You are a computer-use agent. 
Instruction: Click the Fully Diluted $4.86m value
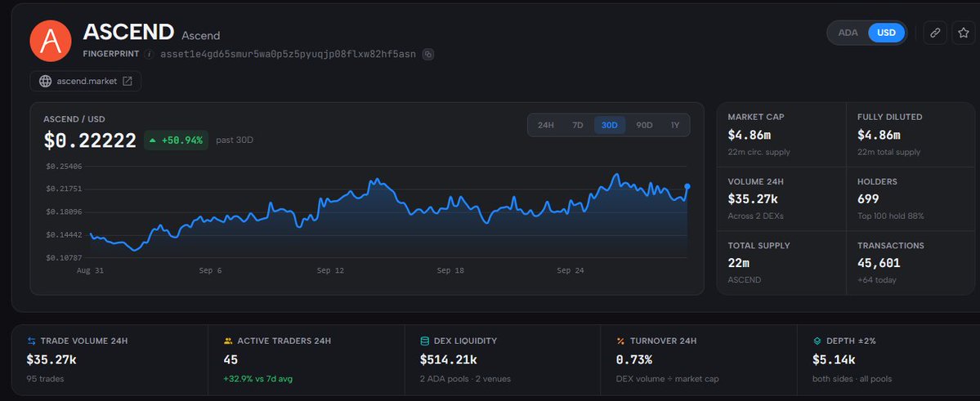tap(879, 135)
